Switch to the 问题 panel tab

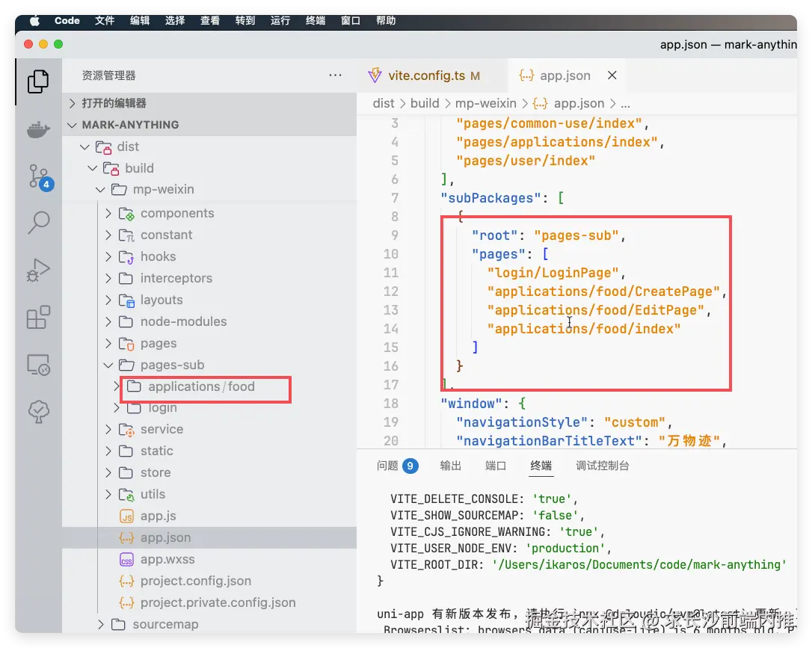pyautogui.click(x=397, y=466)
